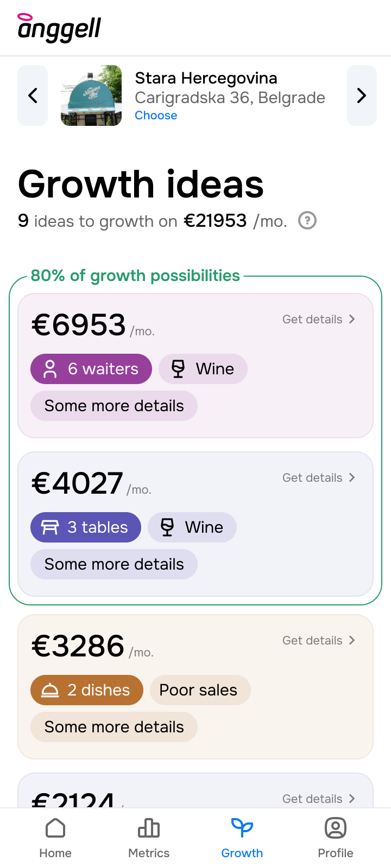Go to next restaurant with right arrow

[x=361, y=95]
